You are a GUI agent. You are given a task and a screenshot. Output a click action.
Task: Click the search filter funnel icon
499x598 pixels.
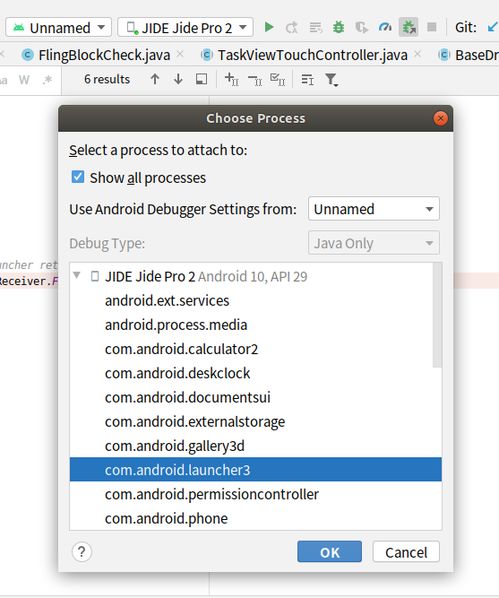coord(331,80)
